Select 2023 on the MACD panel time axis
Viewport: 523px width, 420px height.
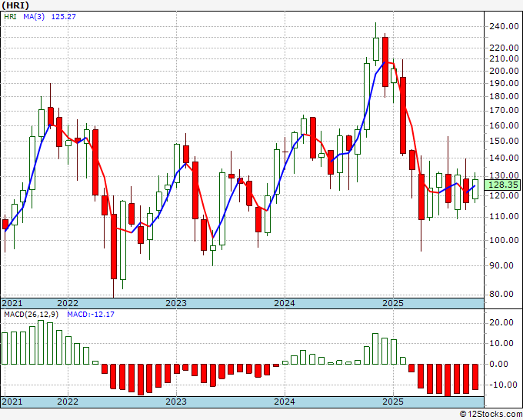pos(176,402)
